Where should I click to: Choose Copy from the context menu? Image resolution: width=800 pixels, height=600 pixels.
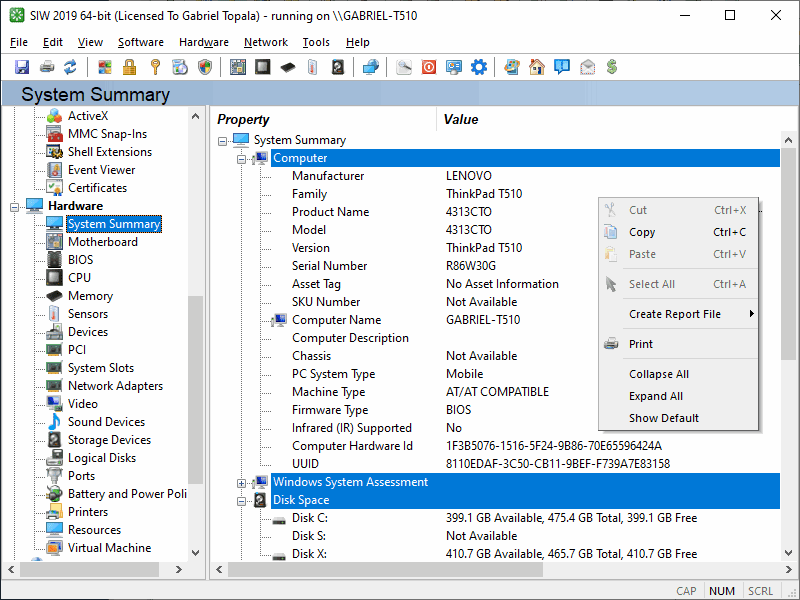click(679, 232)
